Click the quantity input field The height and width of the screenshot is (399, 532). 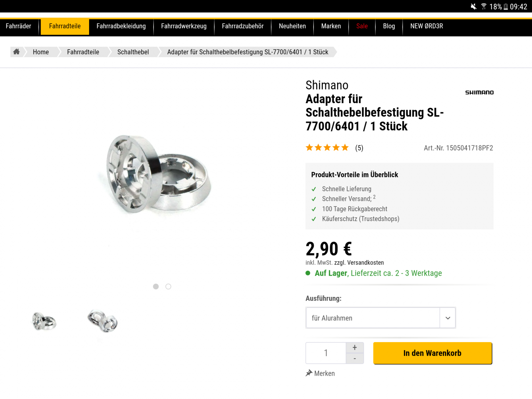pos(326,353)
